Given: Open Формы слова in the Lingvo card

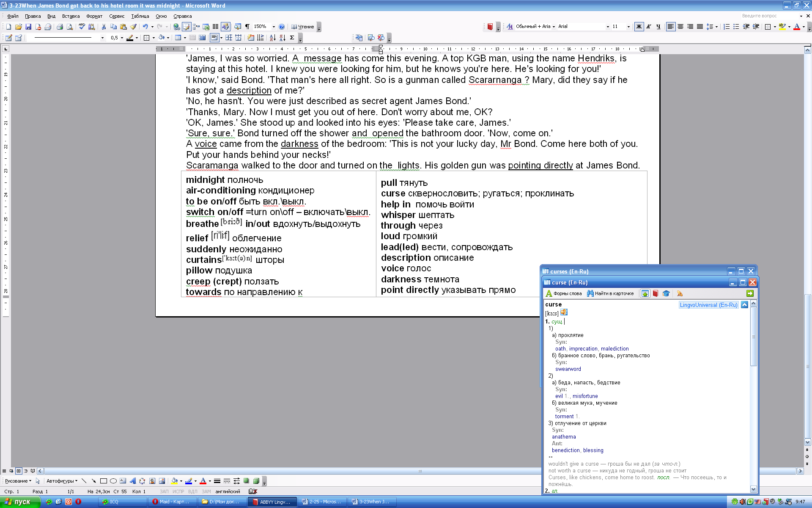Looking at the screenshot, I should 564,293.
